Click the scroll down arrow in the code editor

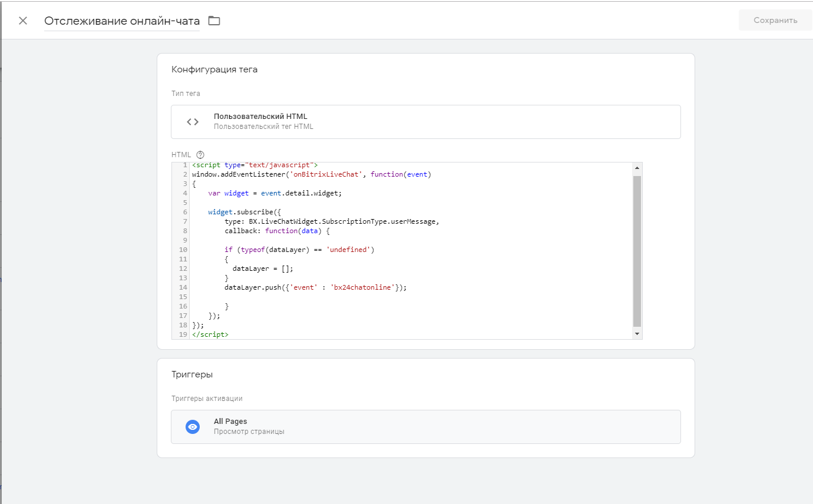(x=636, y=334)
